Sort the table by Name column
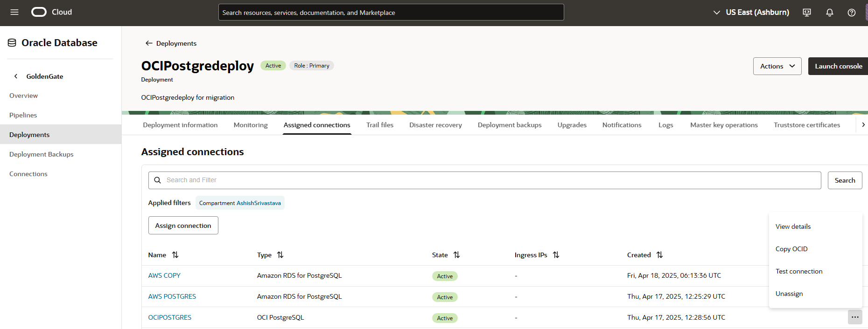The image size is (868, 329). pos(175,255)
